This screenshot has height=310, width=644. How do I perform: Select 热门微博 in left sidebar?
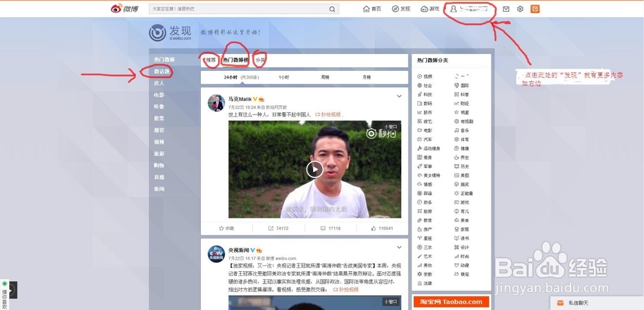(x=164, y=59)
